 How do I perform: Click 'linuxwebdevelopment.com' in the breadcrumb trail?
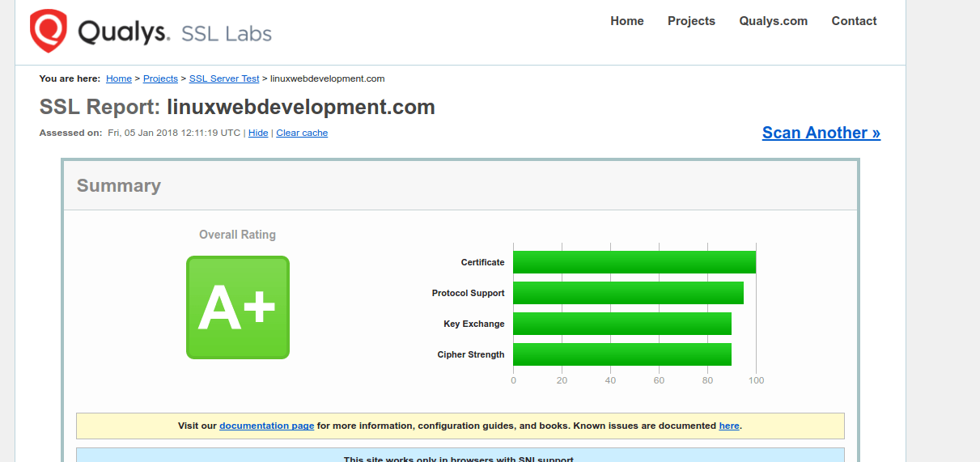(327, 78)
